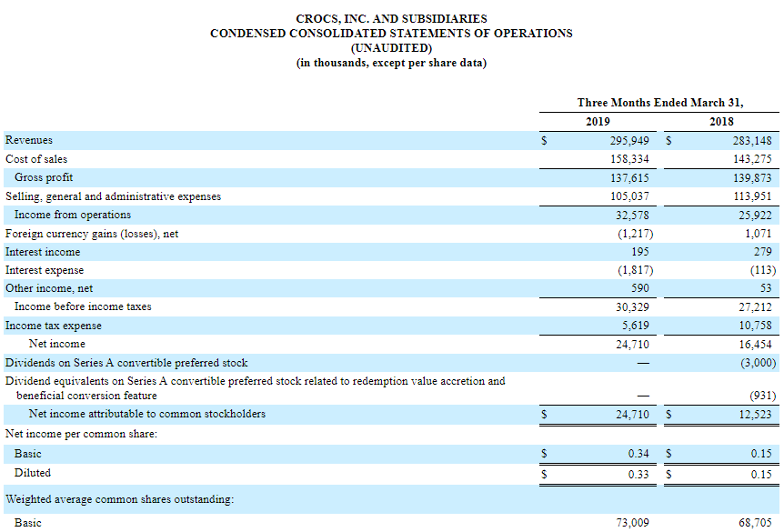Select basic EPS value 0.34

point(638,454)
